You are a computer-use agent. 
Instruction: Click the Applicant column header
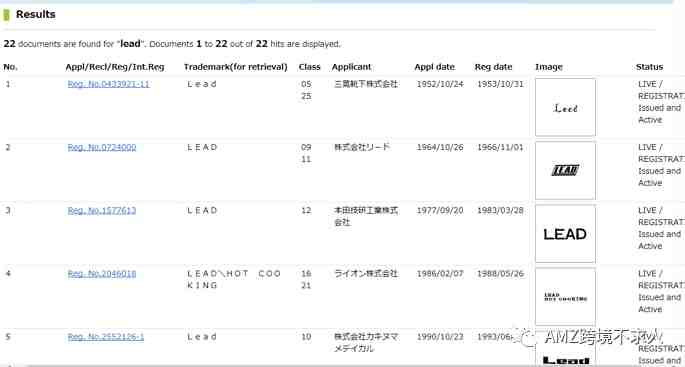point(352,67)
